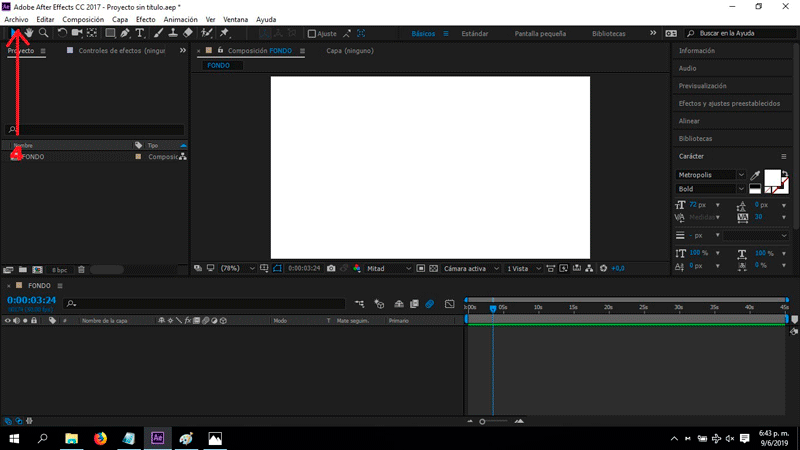800x450 pixels.
Task: Select the Horizontal Type tool
Action: (141, 33)
